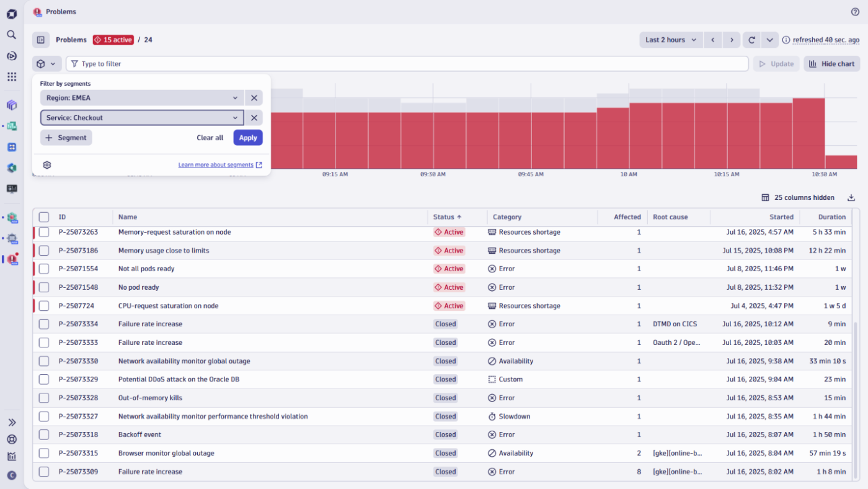
Task: Click the refresh icon in the top toolbar
Action: (751, 40)
